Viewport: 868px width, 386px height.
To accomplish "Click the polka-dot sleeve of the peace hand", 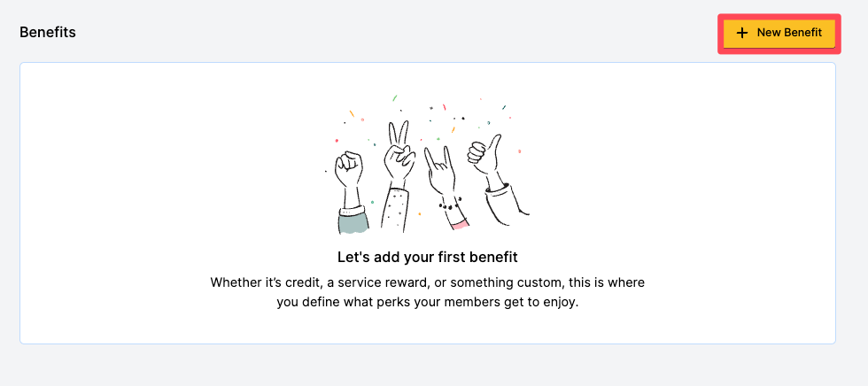I will pos(394,208).
